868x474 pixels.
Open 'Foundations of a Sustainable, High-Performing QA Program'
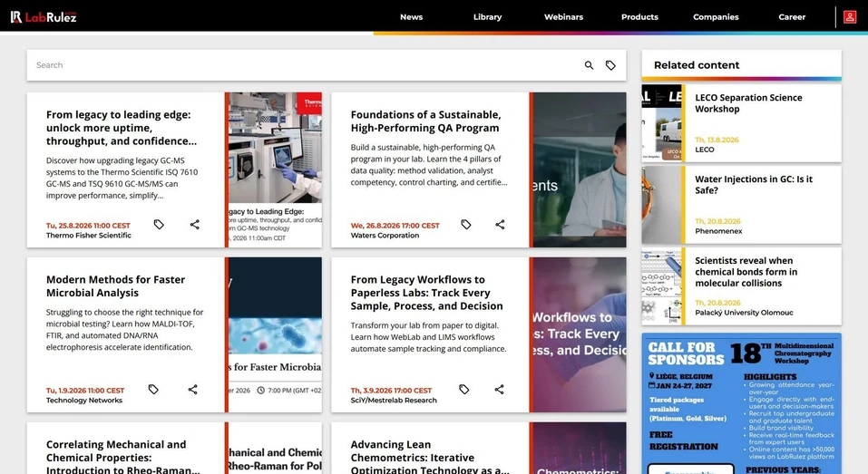click(x=425, y=121)
